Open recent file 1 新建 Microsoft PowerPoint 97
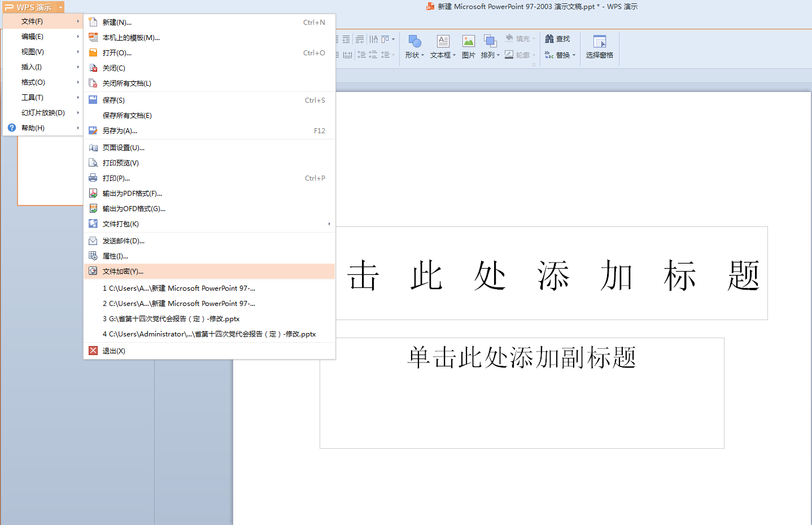 (209, 288)
